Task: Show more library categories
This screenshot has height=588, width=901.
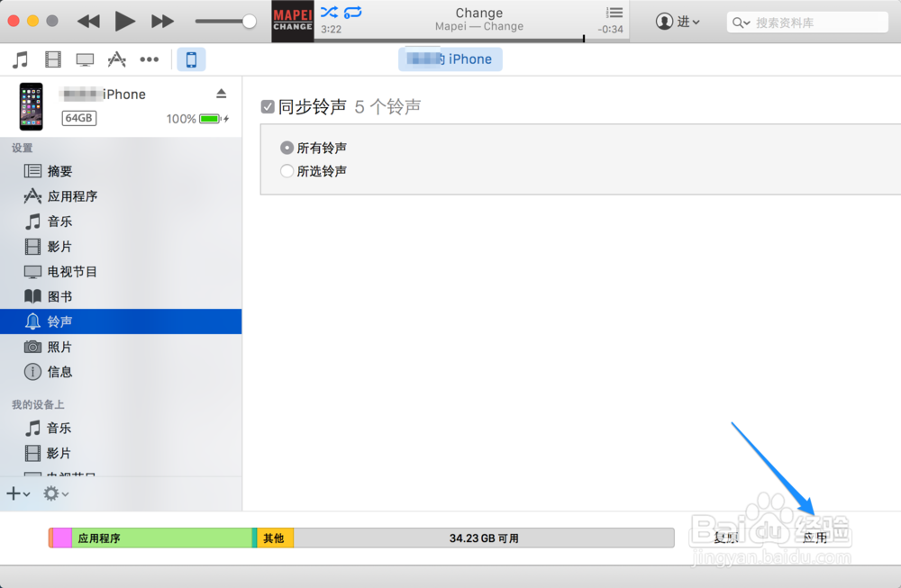Action: tap(150, 59)
